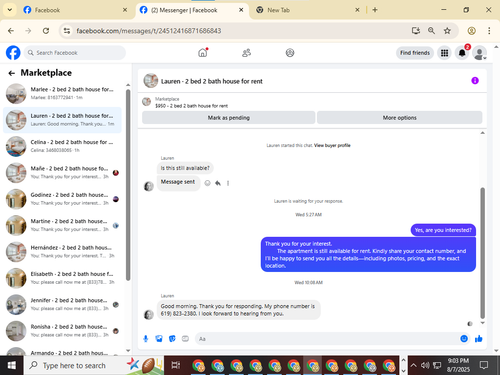Viewport: 500px width, 375px height.
Task: Open the Windows notification center
Action: pyautogui.click(x=484, y=365)
